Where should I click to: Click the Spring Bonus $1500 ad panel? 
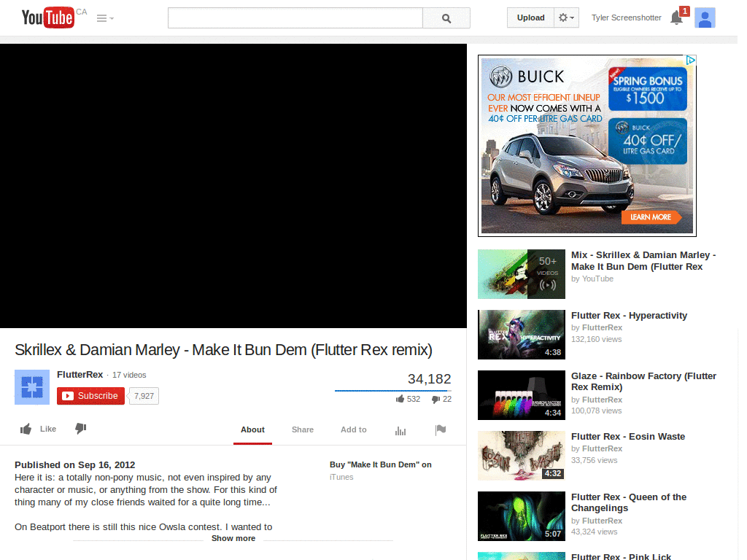(x=648, y=89)
